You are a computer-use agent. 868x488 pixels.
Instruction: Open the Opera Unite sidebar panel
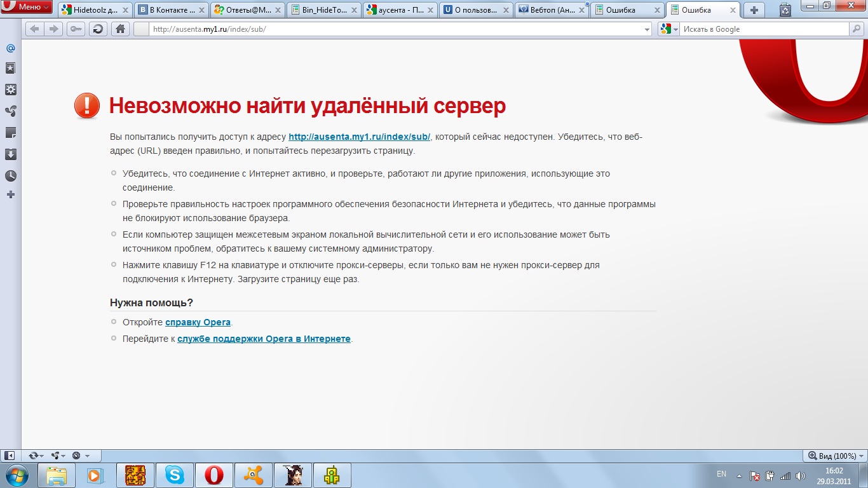click(x=10, y=111)
